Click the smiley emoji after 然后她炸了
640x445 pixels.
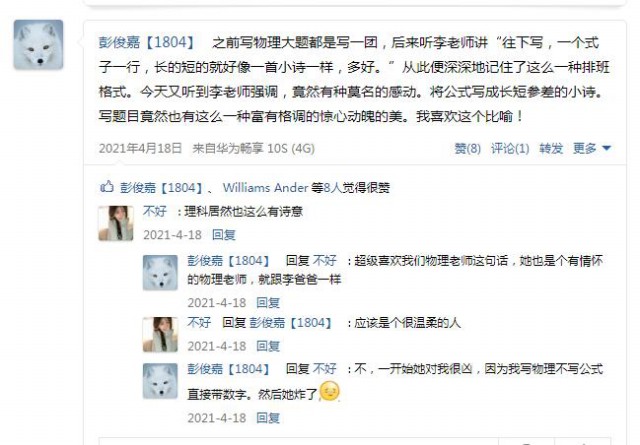pyautogui.click(x=330, y=391)
